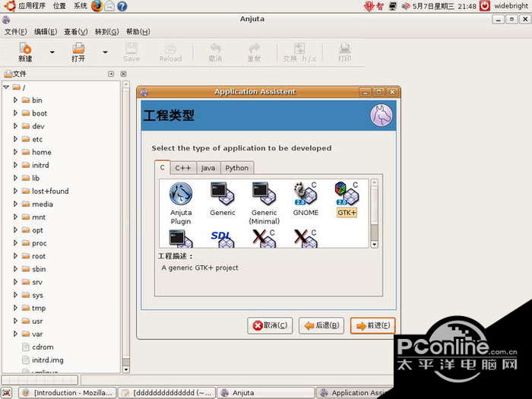Switch to Introduction - Mozilla taskbar window
Screen dimensions: 532x399
(x=67, y=393)
